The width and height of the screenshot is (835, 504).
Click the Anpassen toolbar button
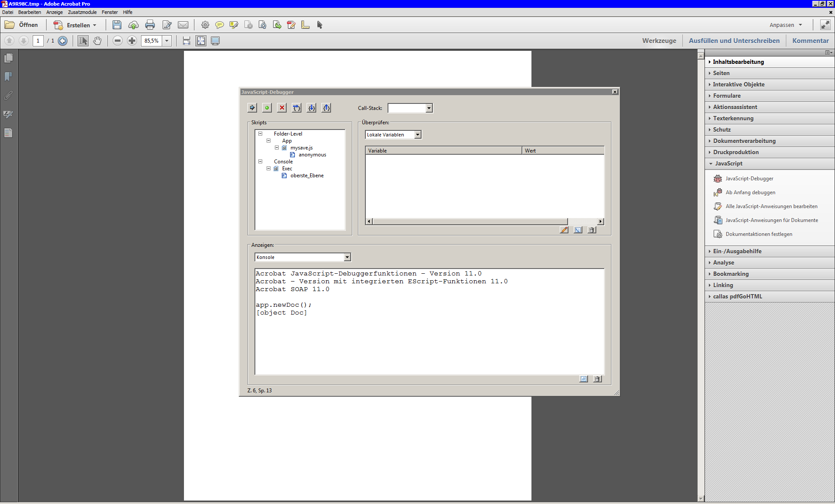[x=785, y=25]
